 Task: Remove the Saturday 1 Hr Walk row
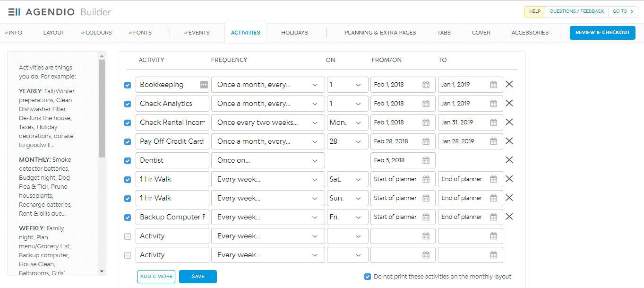509,179
